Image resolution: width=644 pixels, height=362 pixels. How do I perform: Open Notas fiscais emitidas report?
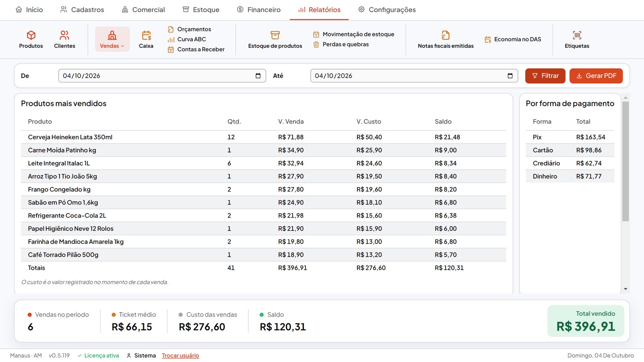click(446, 39)
